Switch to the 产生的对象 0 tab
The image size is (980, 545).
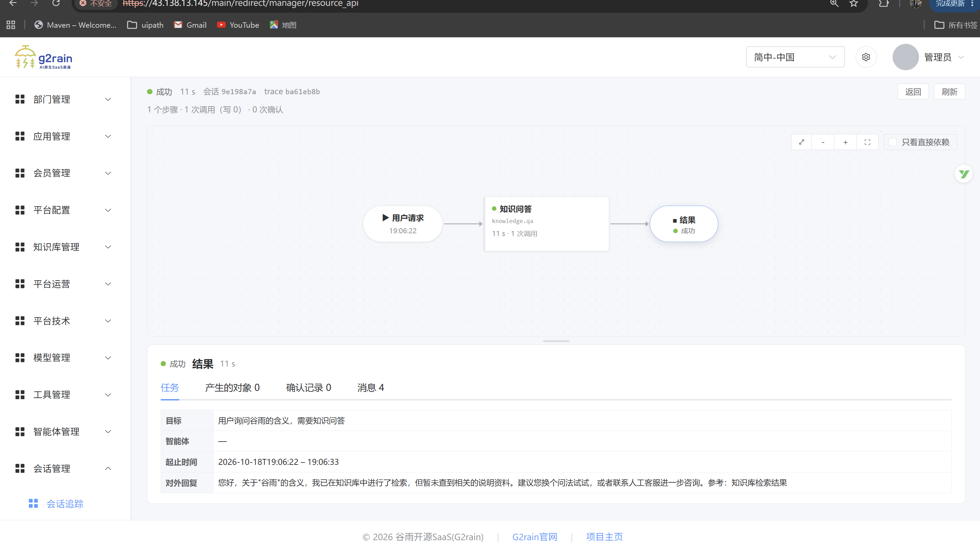point(232,387)
